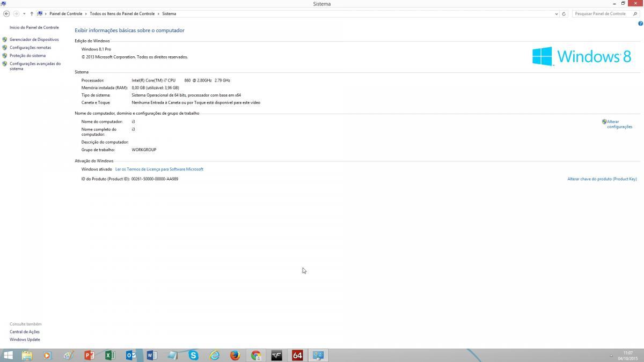Navigate to Painel de Controle breadcrumb
The image size is (644, 362).
[66, 13]
